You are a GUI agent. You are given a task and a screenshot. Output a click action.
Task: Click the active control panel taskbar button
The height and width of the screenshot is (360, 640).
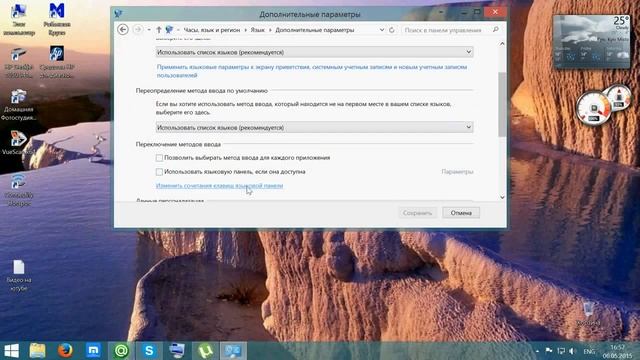(x=233, y=351)
